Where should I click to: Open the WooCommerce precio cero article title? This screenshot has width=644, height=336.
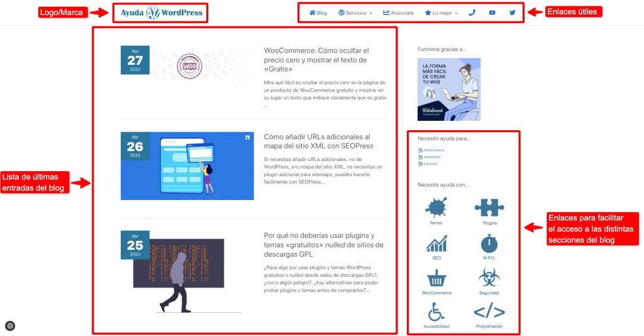tap(316, 60)
